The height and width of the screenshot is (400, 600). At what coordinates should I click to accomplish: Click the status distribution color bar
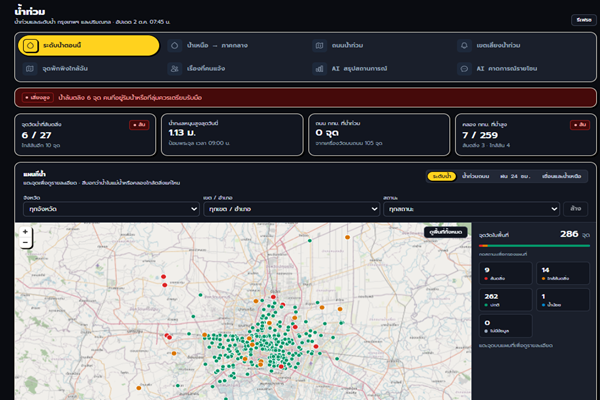point(534,246)
